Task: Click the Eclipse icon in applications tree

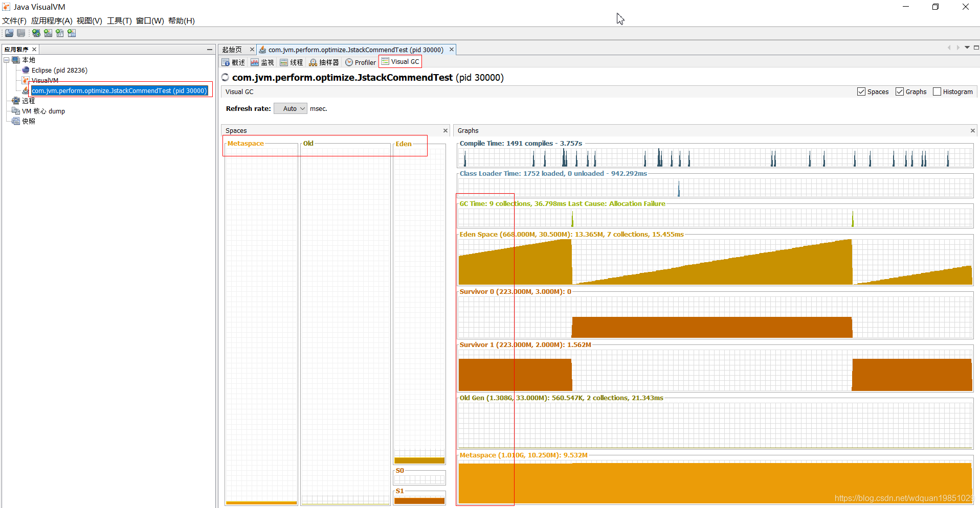Action: click(x=26, y=70)
